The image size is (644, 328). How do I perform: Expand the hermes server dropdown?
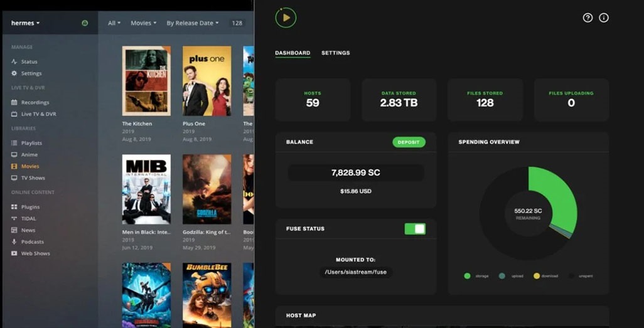pos(26,23)
